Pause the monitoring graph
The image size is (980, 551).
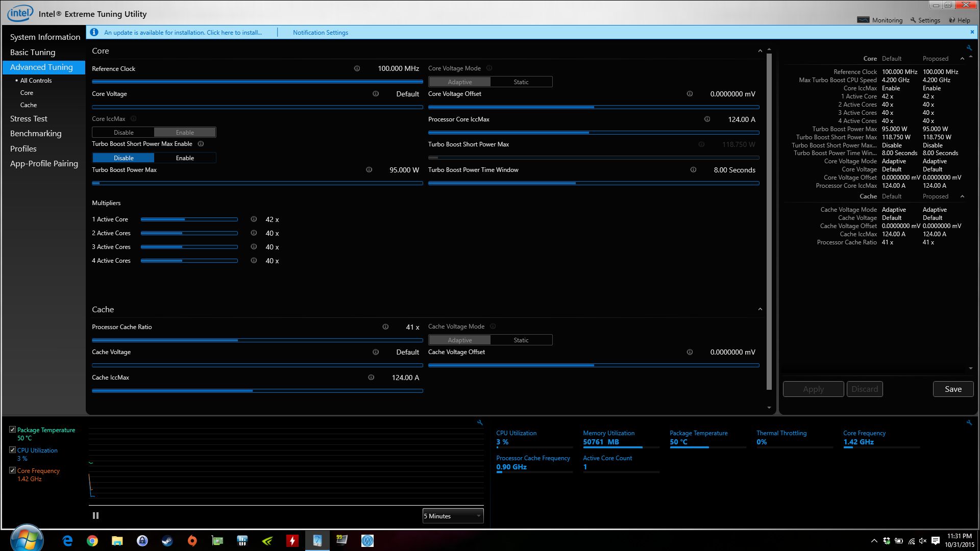click(95, 516)
